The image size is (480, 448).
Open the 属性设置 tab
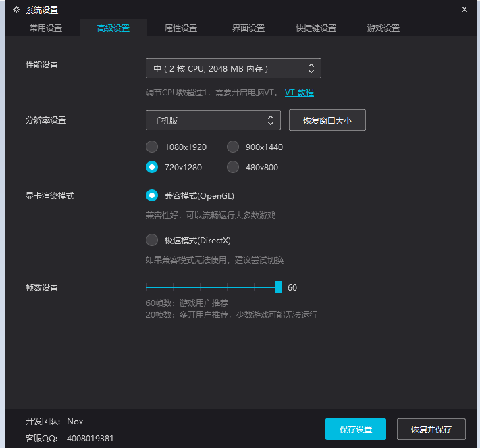click(x=181, y=28)
